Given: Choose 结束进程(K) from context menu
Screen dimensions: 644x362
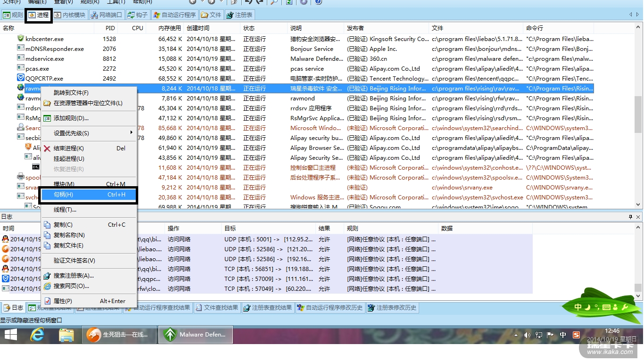Looking at the screenshot, I should (69, 148).
